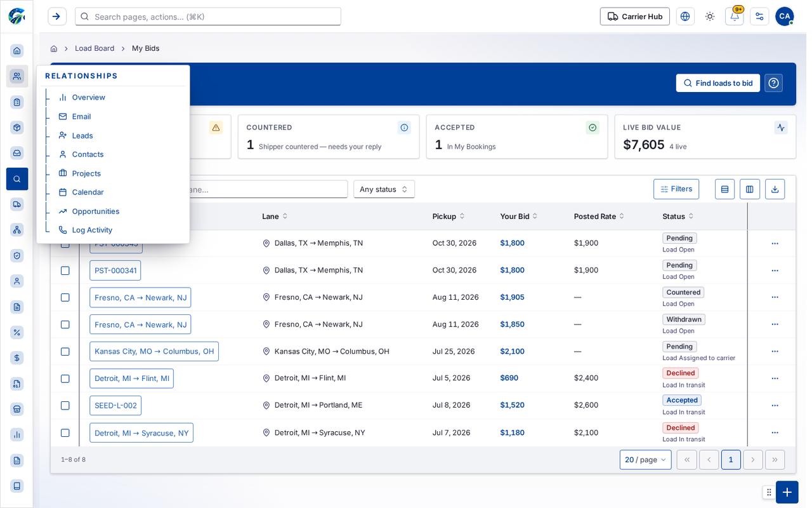Select checkbox for Countered Fresno to Newark row
This screenshot has height=508, width=812.
[x=65, y=297]
